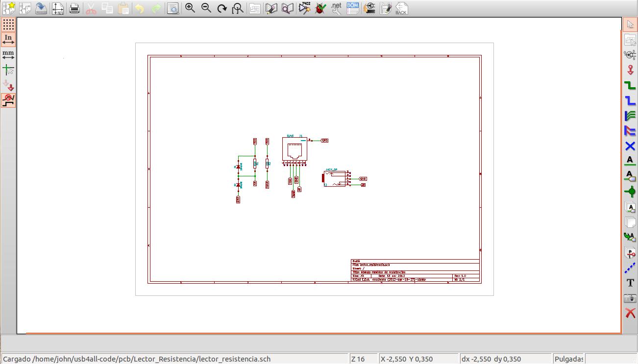Viewport: 638px width, 364px height.
Task: Annotate schematic components
Action: [x=305, y=8]
